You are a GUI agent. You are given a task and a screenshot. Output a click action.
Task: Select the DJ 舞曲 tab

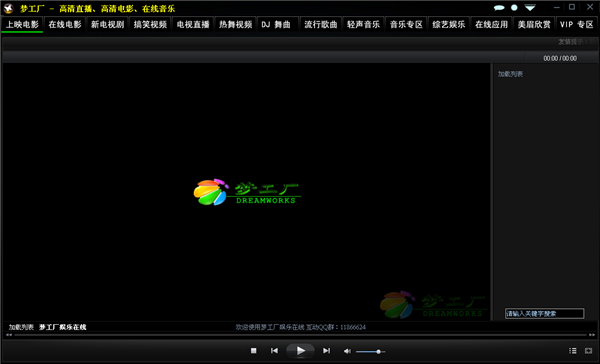pos(278,24)
